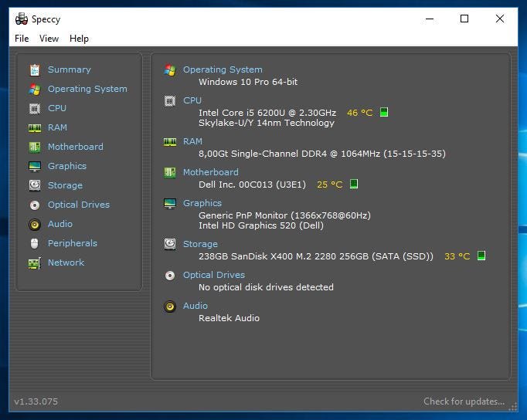Click the Summary clipboard icon in sidebar
The width and height of the screenshot is (527, 420).
point(35,69)
